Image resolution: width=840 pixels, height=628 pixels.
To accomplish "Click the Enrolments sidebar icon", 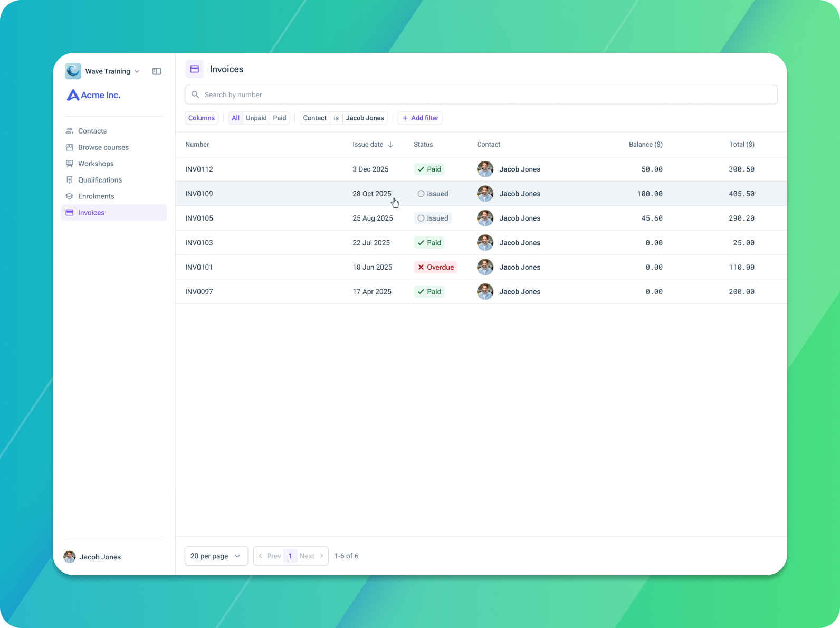I will click(70, 196).
